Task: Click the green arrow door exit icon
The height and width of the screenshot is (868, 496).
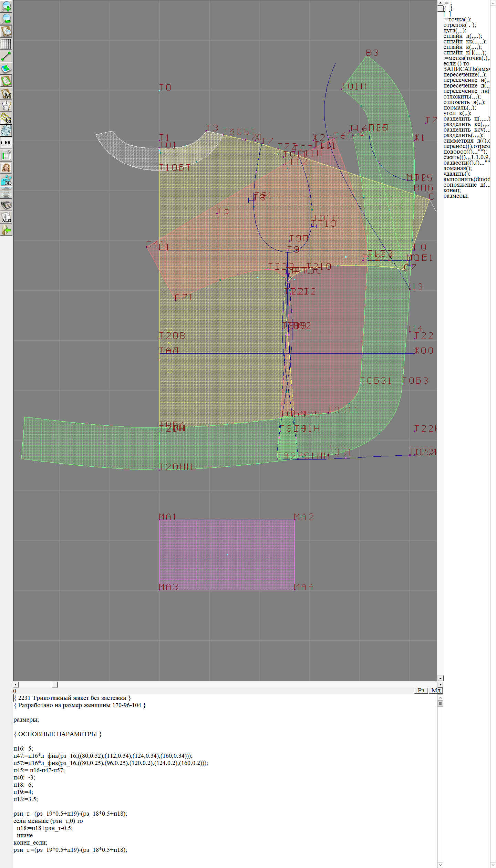Action: (6, 230)
